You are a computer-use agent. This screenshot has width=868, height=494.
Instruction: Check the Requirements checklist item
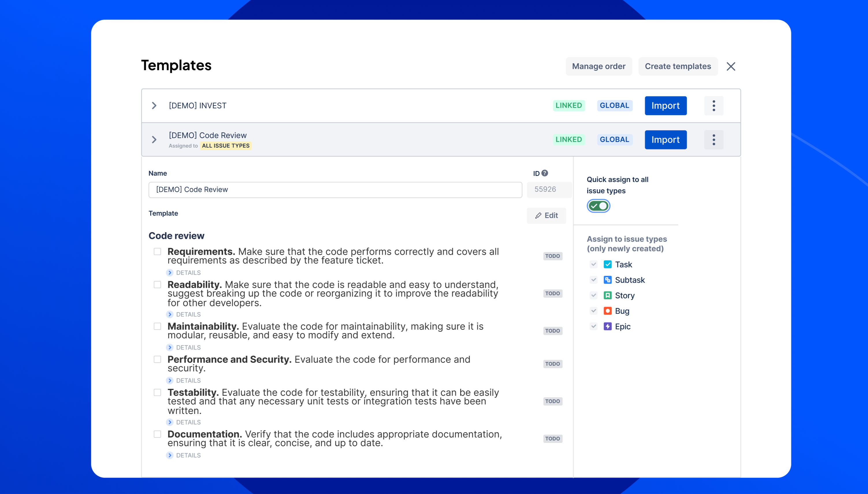click(157, 251)
